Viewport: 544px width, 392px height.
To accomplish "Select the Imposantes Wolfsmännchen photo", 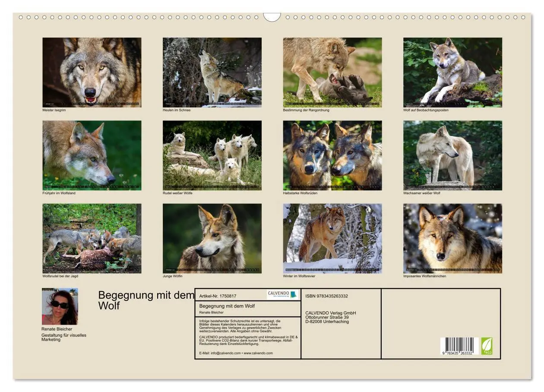I will click(452, 238).
